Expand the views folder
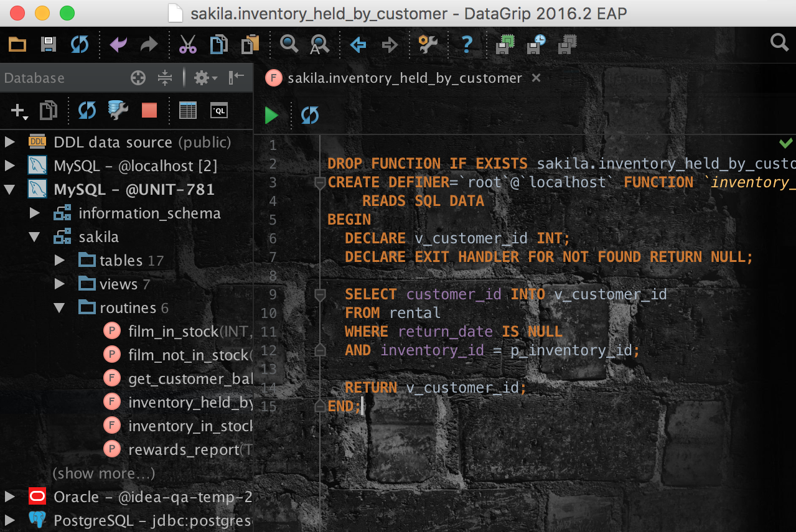Viewport: 796px width, 532px height. coord(59,284)
